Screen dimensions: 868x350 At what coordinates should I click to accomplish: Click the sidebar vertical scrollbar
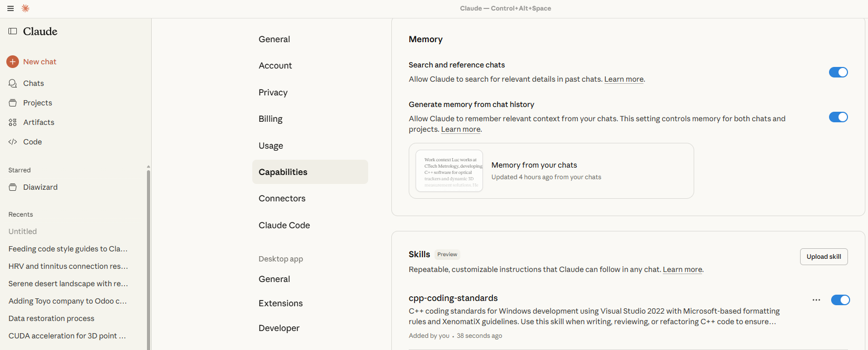tap(149, 258)
